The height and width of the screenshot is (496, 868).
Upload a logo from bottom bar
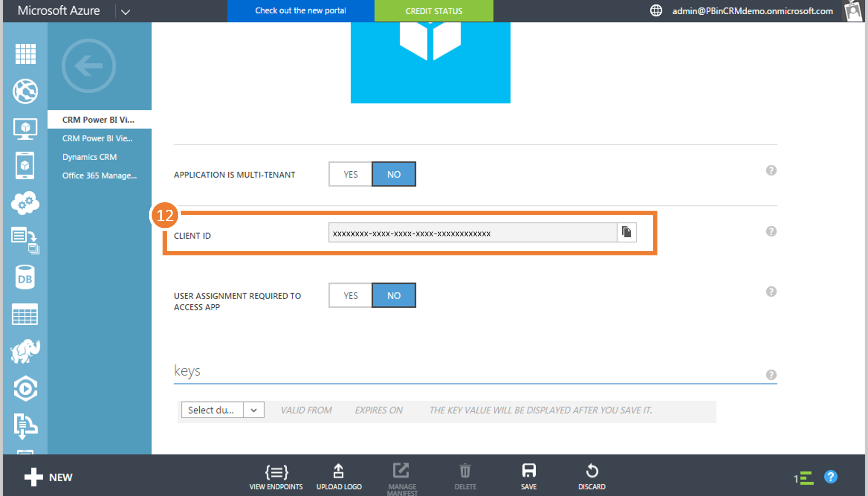(x=339, y=477)
